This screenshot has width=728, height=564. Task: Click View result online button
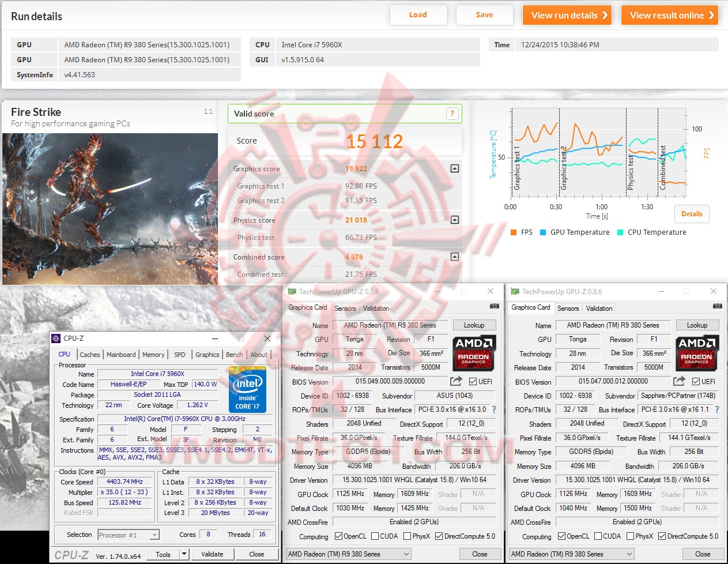coord(669,15)
